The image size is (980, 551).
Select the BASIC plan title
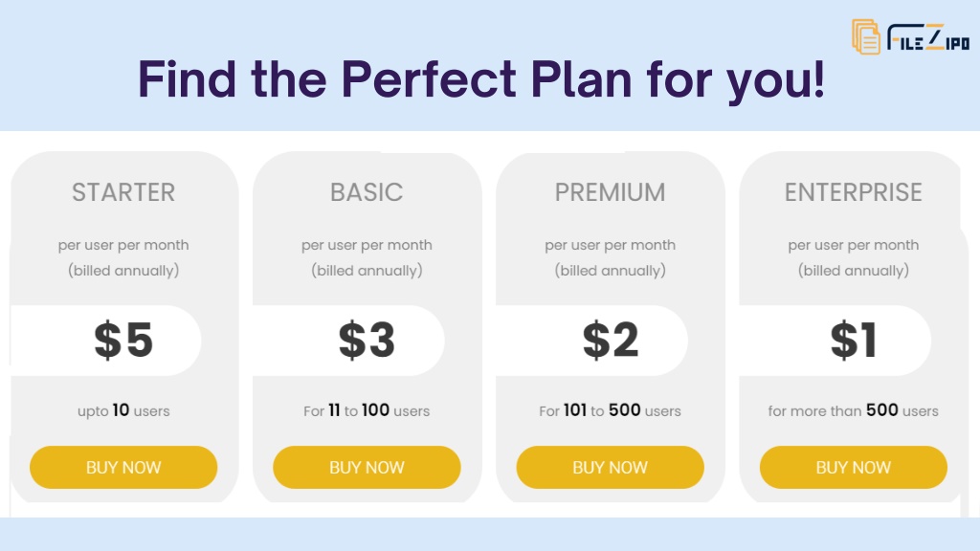coord(367,192)
